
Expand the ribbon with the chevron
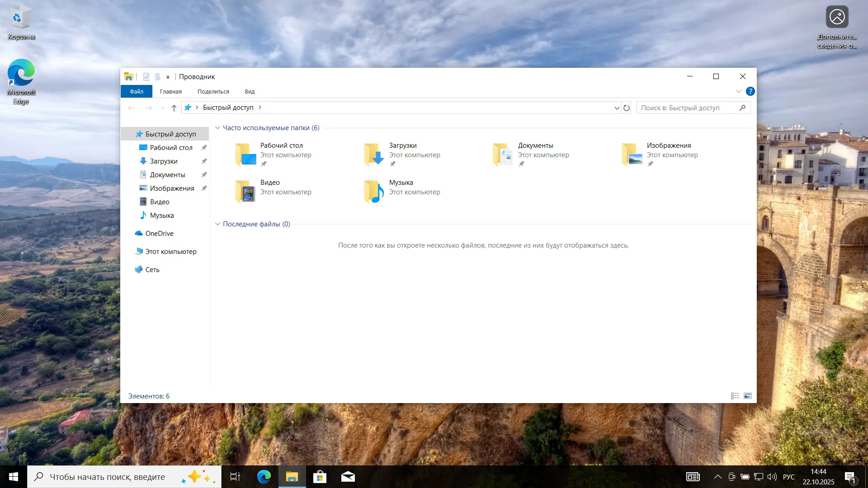738,91
